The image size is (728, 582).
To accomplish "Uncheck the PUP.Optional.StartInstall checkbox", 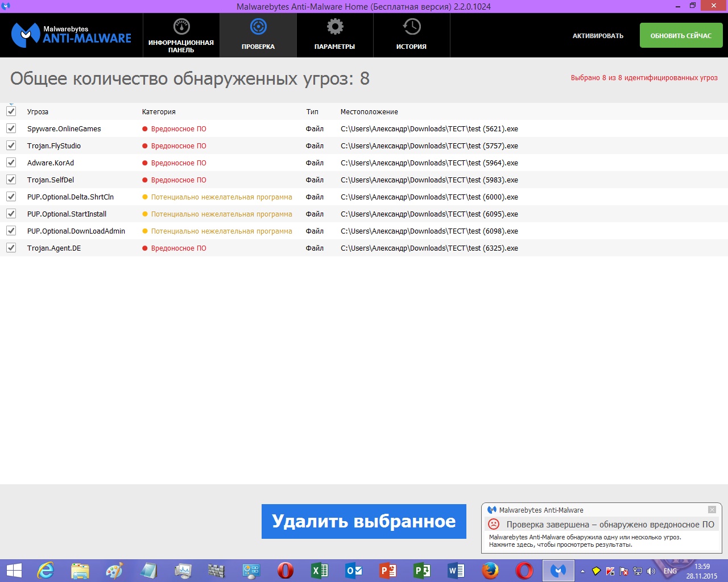I will point(11,214).
